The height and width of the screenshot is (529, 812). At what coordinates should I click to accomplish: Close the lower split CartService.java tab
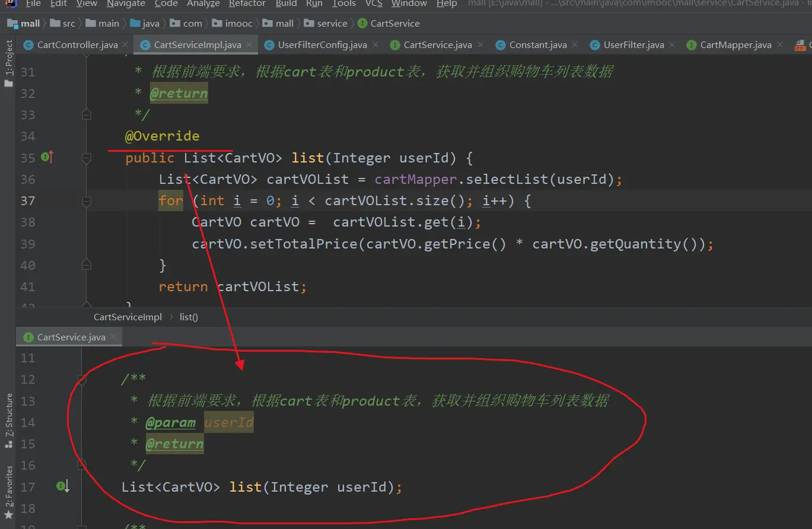(113, 336)
